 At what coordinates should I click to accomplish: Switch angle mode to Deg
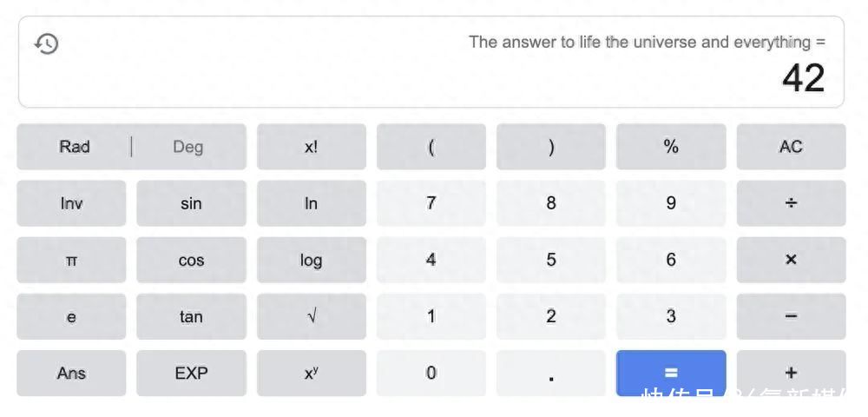[x=187, y=147]
